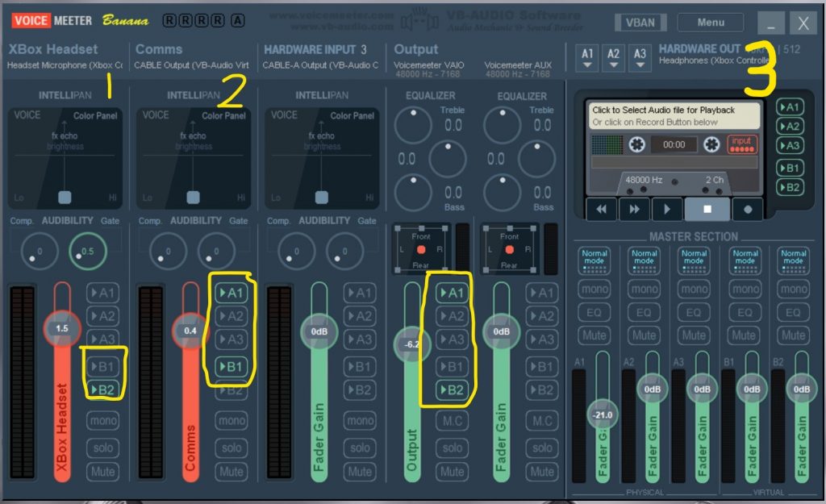Open the VBAN settings
Image resolution: width=826 pixels, height=504 pixels.
[640, 23]
